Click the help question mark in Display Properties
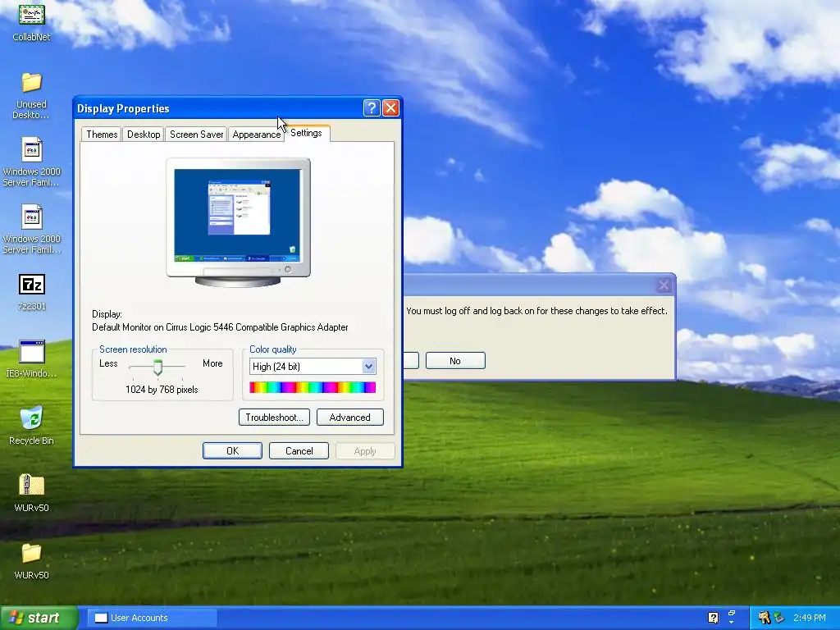 point(372,108)
